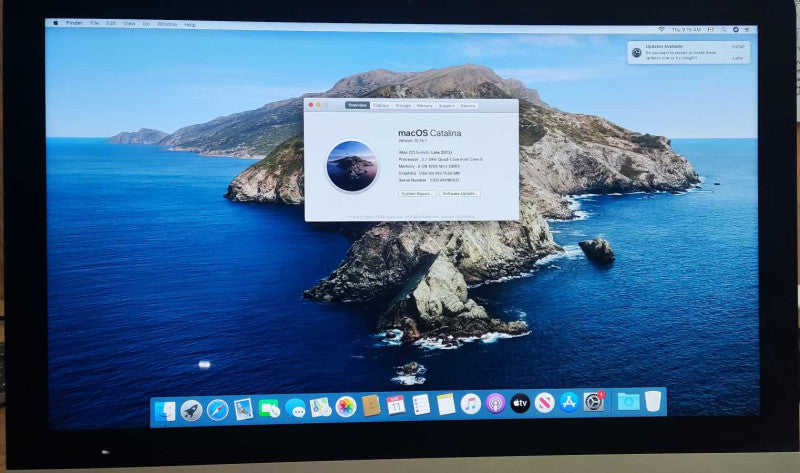The width and height of the screenshot is (800, 473).
Task: Click the Graphics info line
Action: point(429,173)
